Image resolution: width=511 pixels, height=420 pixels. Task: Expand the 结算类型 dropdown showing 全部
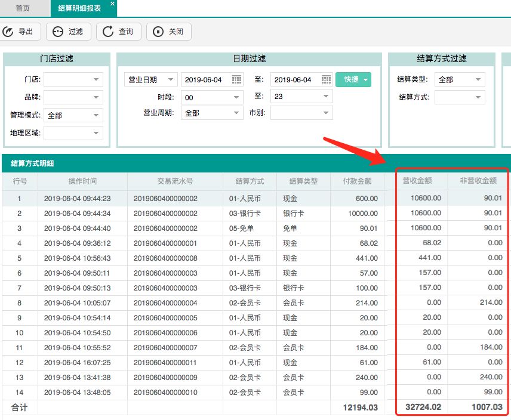[460, 79]
